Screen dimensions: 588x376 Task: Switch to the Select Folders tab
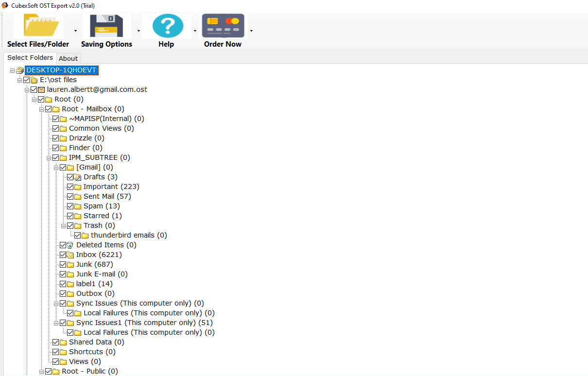(x=30, y=57)
